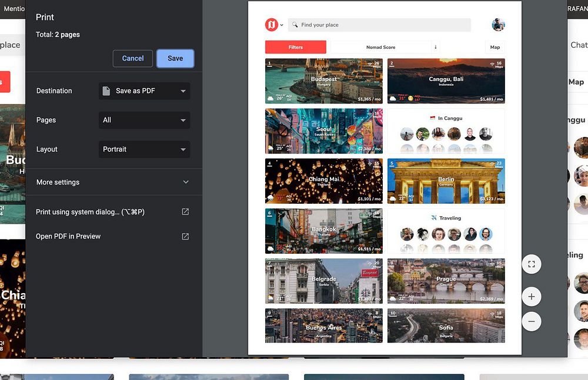The image size is (588, 380).
Task: Select the Berlin city card
Action: pos(446,181)
